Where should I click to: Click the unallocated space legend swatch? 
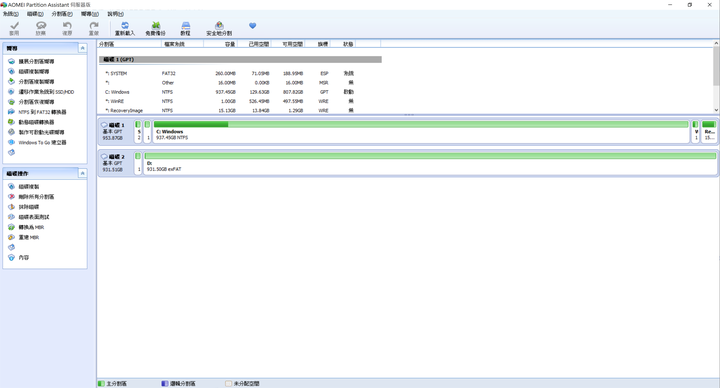(228, 383)
